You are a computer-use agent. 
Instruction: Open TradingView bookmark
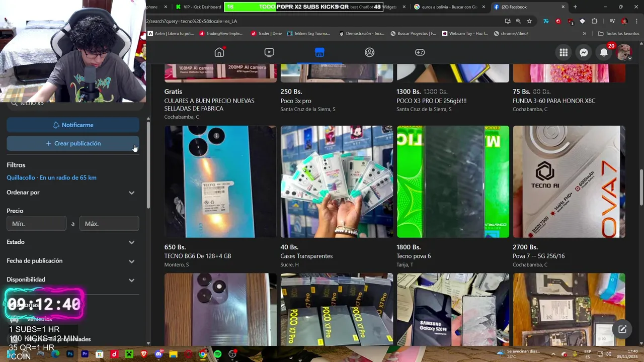pos(221,34)
